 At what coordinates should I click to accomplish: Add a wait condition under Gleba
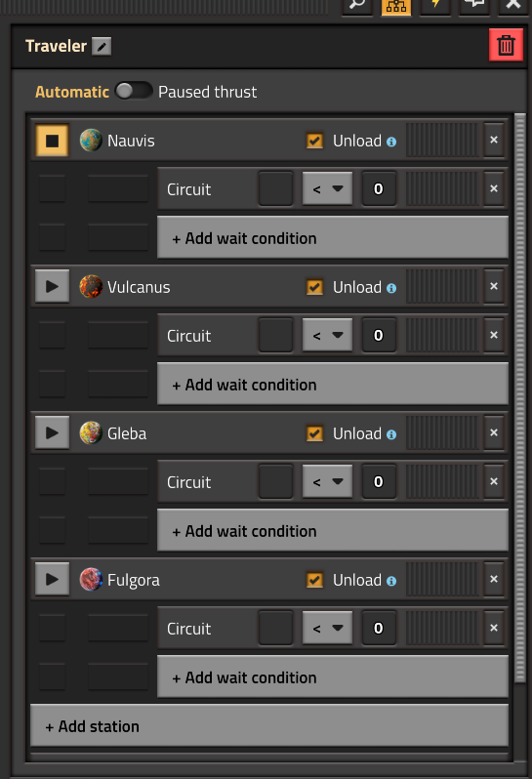click(332, 531)
